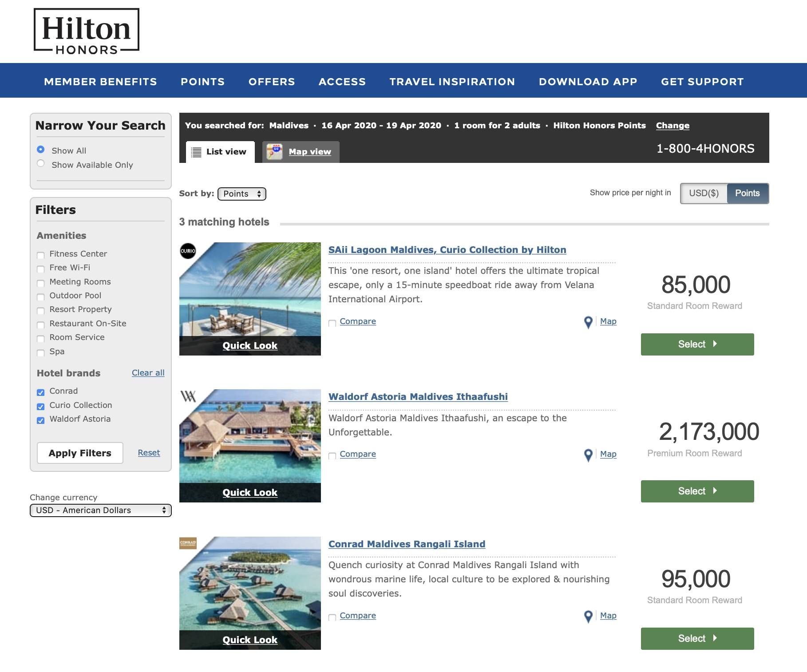Click the List view icon
This screenshot has height=672, width=807.
coord(196,152)
